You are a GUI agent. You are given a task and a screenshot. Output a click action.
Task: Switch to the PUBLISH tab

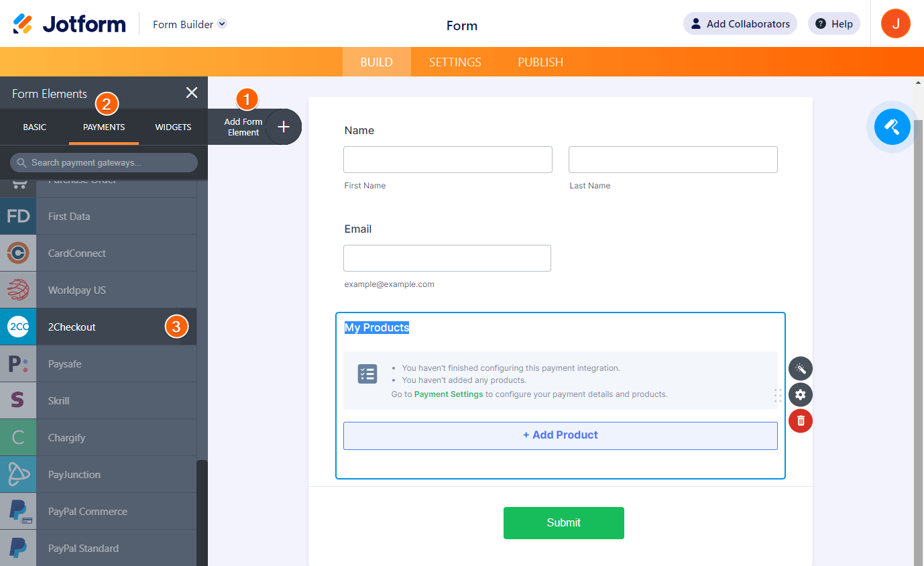tap(540, 62)
